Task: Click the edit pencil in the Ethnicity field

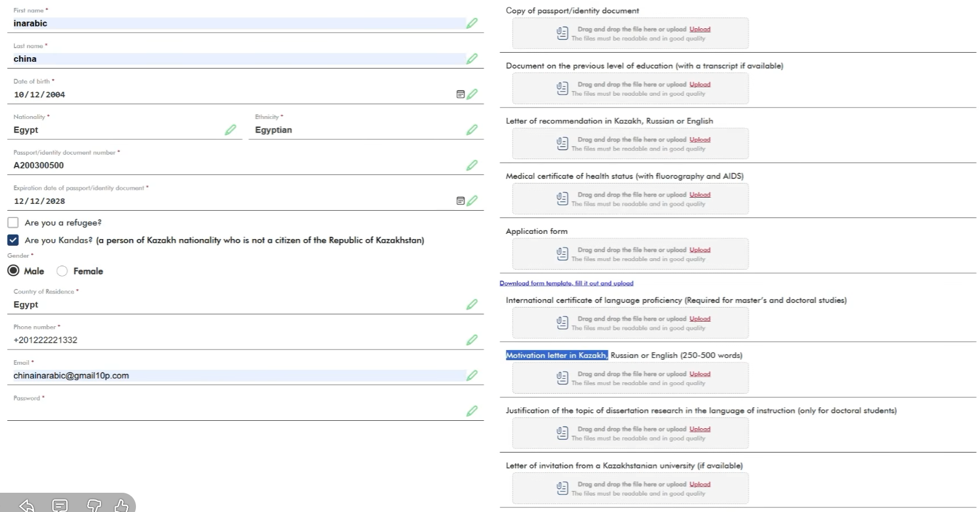Action: coord(472,130)
